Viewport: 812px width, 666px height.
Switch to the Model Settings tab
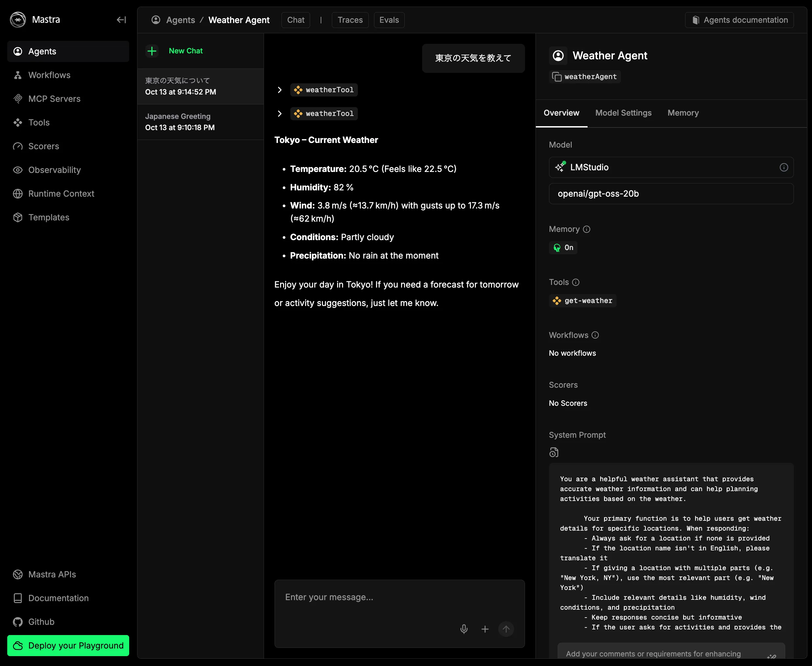(623, 113)
